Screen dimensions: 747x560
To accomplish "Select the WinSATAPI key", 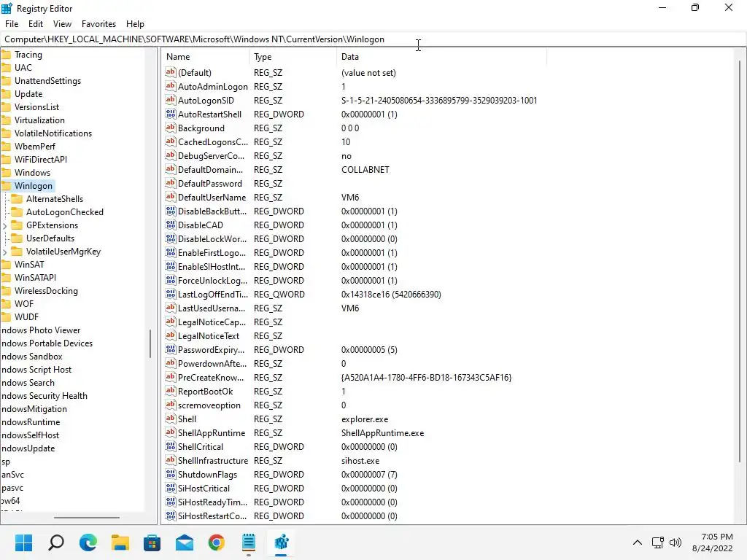I will click(35, 278).
